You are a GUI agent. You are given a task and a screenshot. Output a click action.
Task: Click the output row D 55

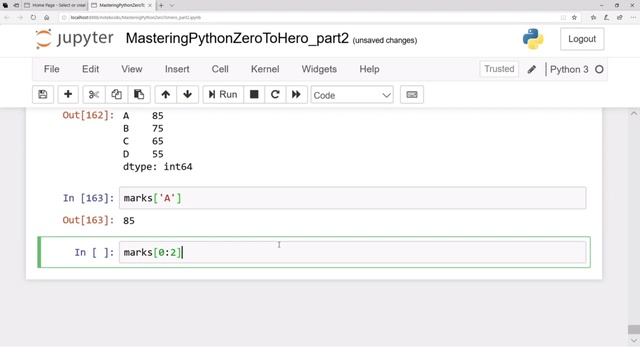click(x=143, y=154)
